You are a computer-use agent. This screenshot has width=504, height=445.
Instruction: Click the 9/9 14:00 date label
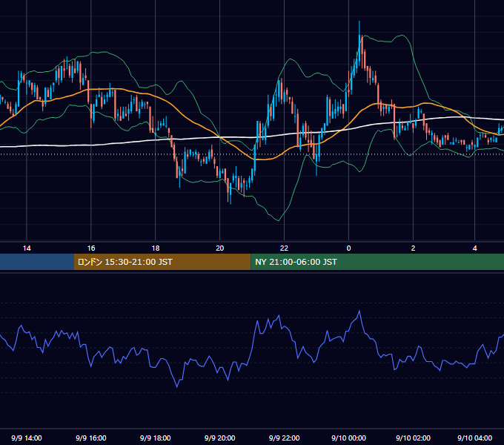click(27, 438)
